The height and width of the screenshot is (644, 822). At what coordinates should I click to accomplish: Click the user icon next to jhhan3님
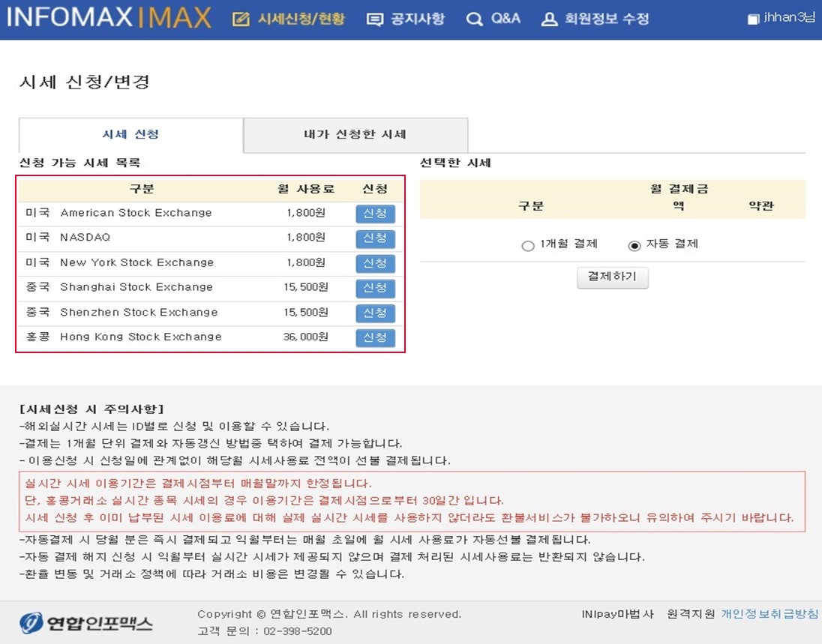pos(753,19)
